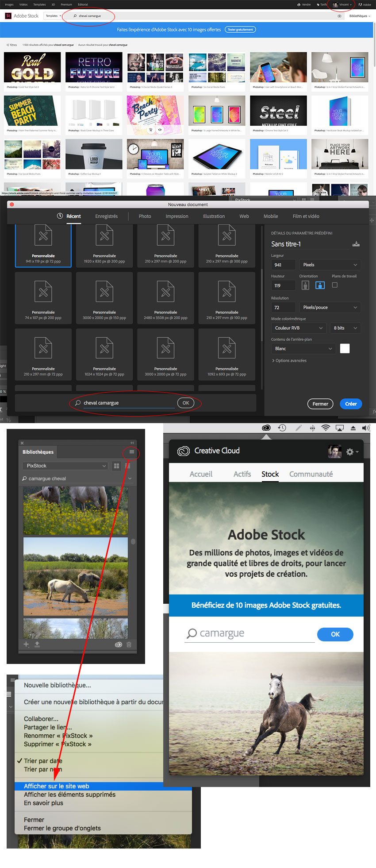Click the user avatar in Creative Cloud
The width and height of the screenshot is (376, 868).
334,451
